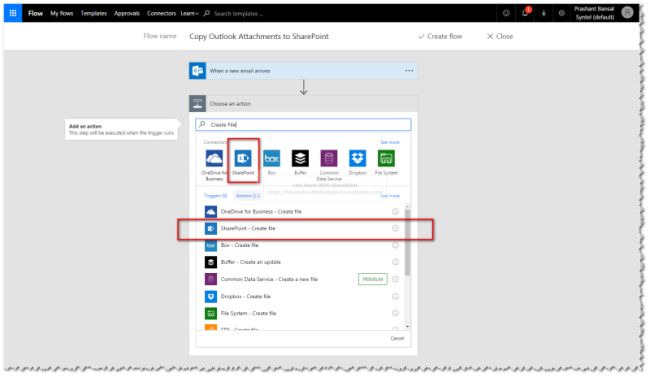Click See more next to Connectors
This screenshot has width=650, height=377.
point(390,142)
